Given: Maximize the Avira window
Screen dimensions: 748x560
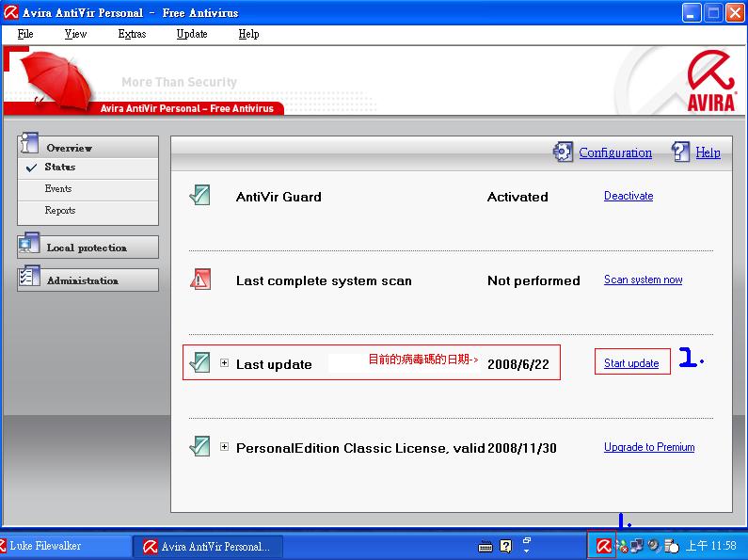Looking at the screenshot, I should tap(712, 12).
